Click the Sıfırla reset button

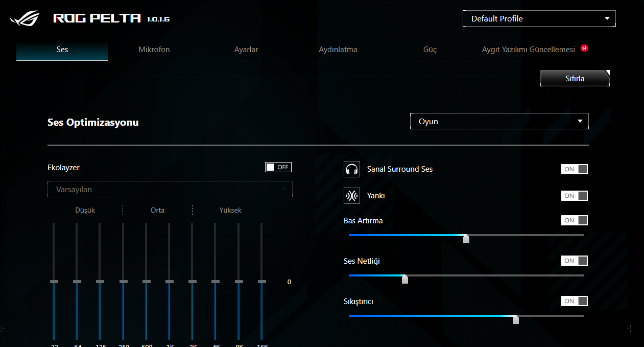[x=575, y=78]
